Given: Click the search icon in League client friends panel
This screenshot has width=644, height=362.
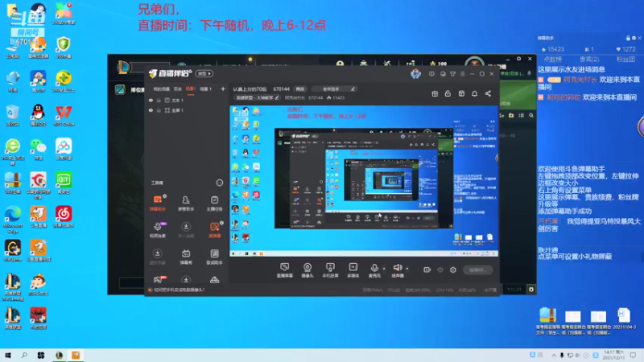Looking at the screenshot, I should [x=531, y=115].
